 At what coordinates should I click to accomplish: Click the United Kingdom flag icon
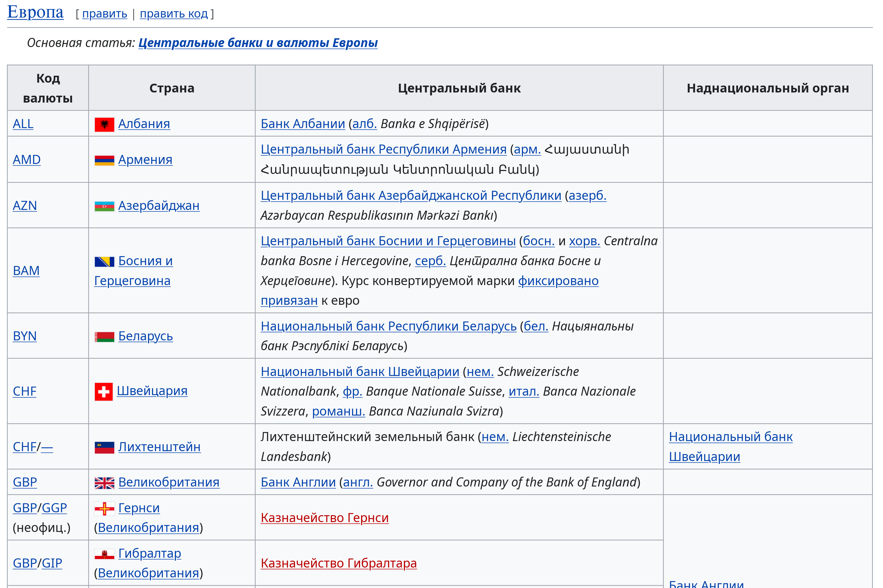(x=104, y=483)
